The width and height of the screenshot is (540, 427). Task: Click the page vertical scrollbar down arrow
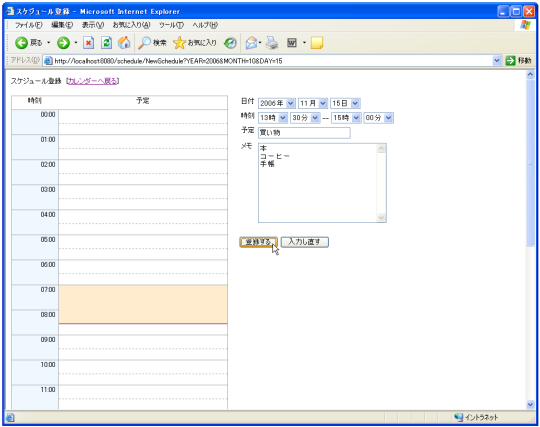[x=530, y=405]
